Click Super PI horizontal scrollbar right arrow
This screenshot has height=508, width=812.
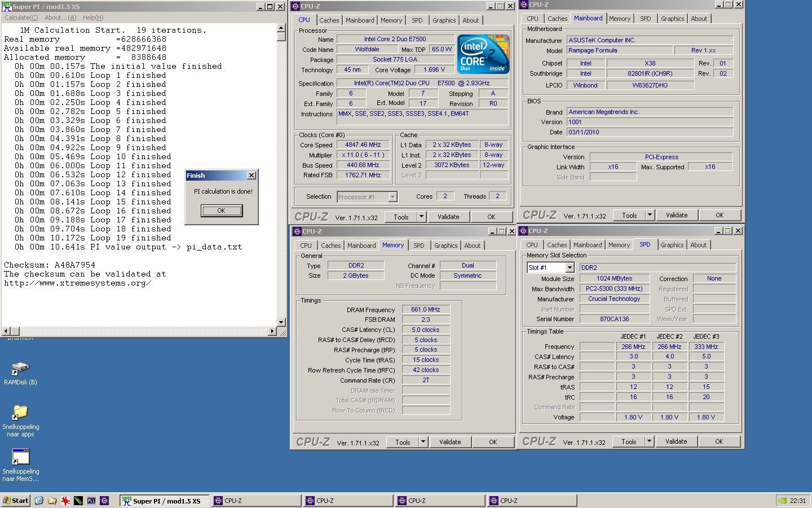point(272,331)
